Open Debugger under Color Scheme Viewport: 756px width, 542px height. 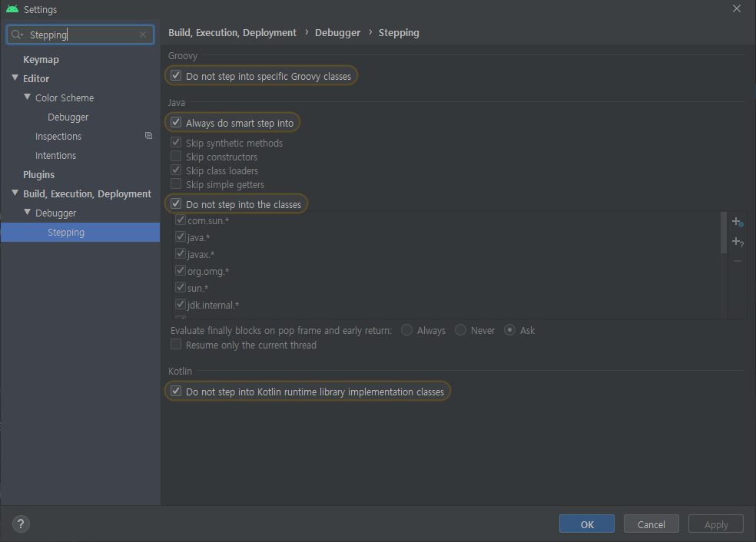(68, 117)
